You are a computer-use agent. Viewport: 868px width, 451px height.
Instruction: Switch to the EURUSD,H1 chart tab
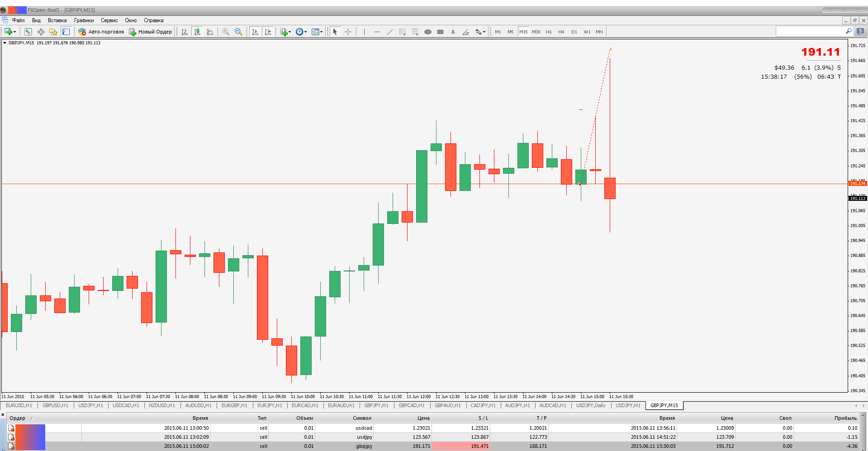pos(19,405)
